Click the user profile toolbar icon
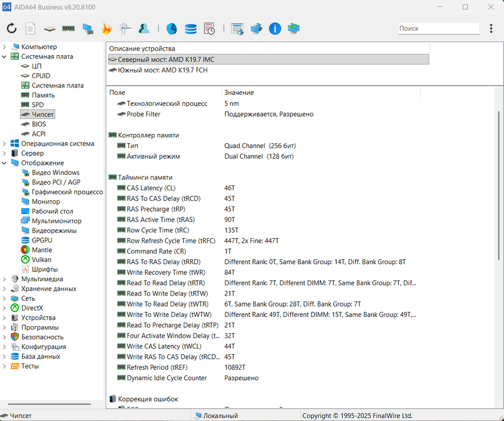The image size is (504, 421). point(144,28)
